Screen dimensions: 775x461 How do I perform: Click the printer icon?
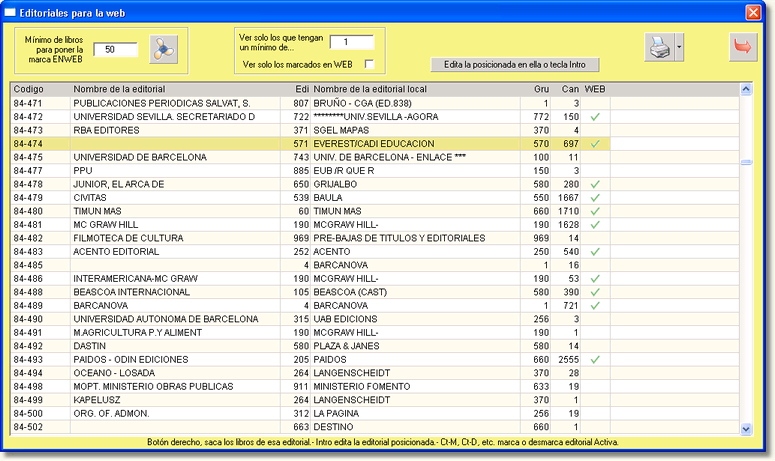[x=659, y=47]
